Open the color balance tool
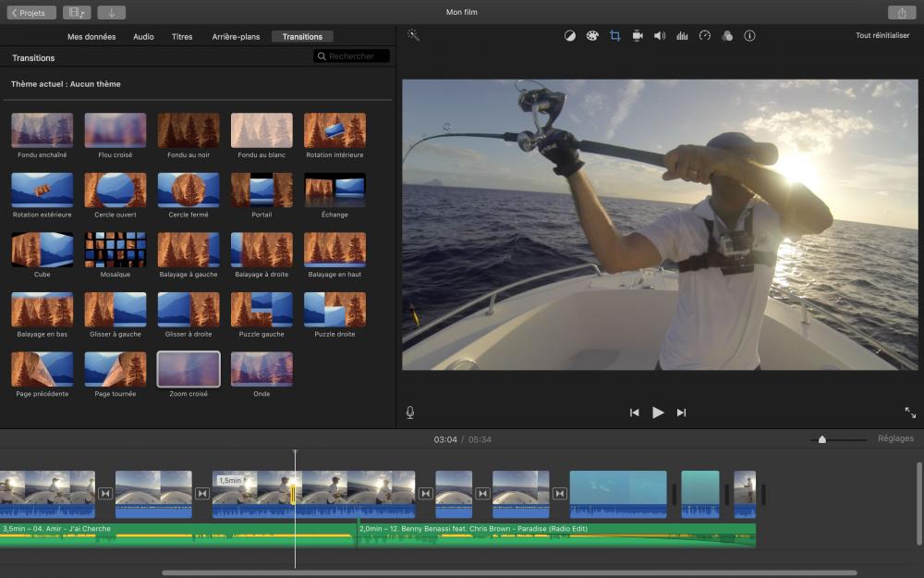The height and width of the screenshot is (578, 924). pyautogui.click(x=569, y=36)
